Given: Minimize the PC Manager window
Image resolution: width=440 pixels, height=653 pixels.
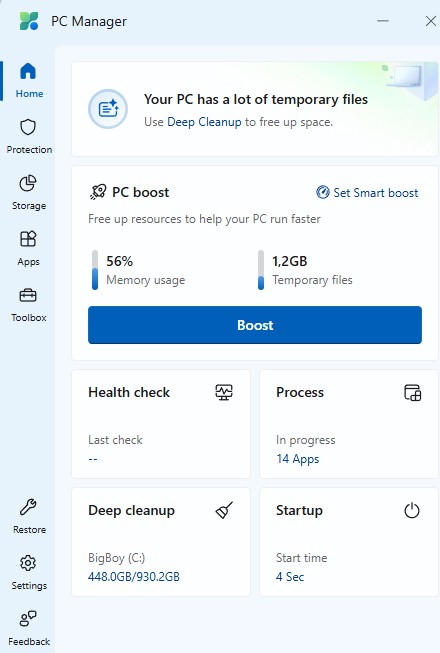Looking at the screenshot, I should [383, 21].
